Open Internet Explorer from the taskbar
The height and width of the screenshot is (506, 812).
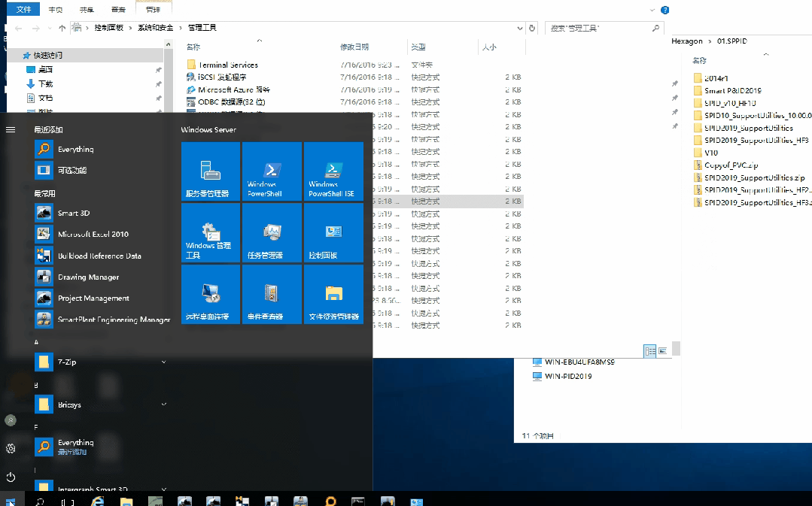pyautogui.click(x=97, y=501)
